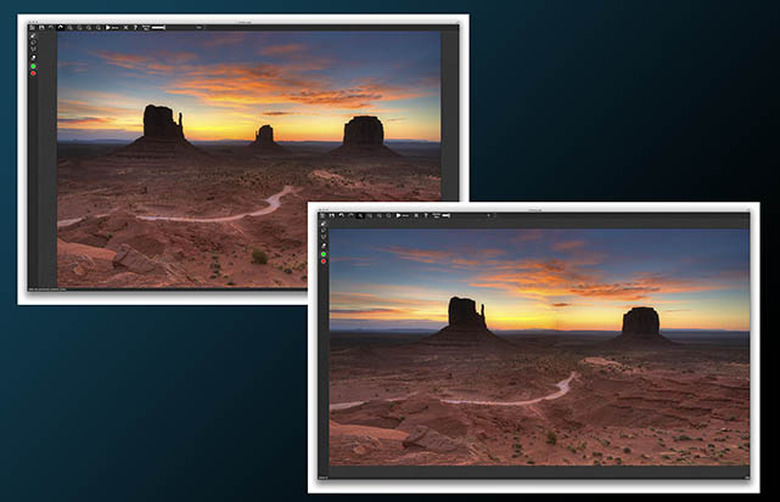The image size is (780, 502).
Task: Click Open file icon in top-left window
Action: coord(32,27)
